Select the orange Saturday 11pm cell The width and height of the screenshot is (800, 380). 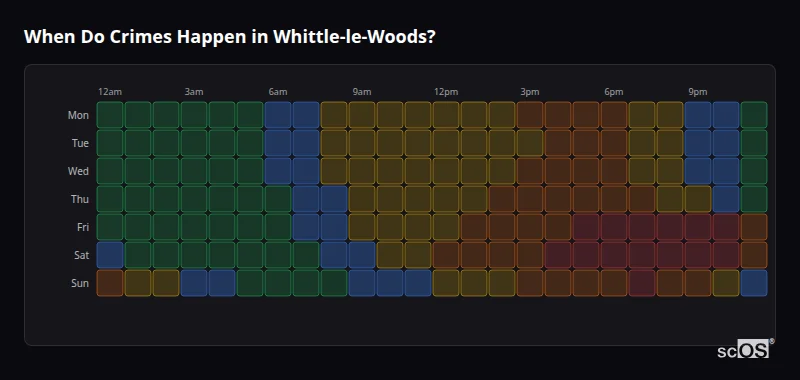[754, 255]
